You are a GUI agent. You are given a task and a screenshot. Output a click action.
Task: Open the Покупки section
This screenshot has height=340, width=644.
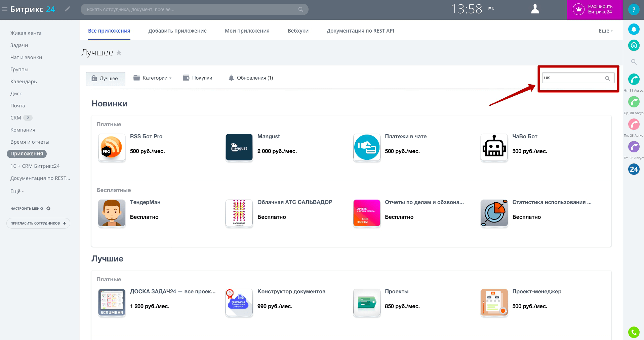[198, 78]
